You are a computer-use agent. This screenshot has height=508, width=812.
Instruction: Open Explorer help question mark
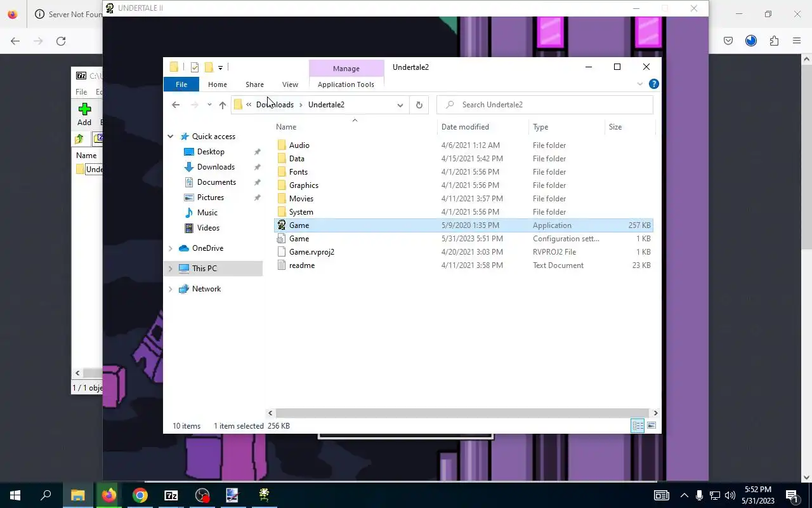(654, 84)
